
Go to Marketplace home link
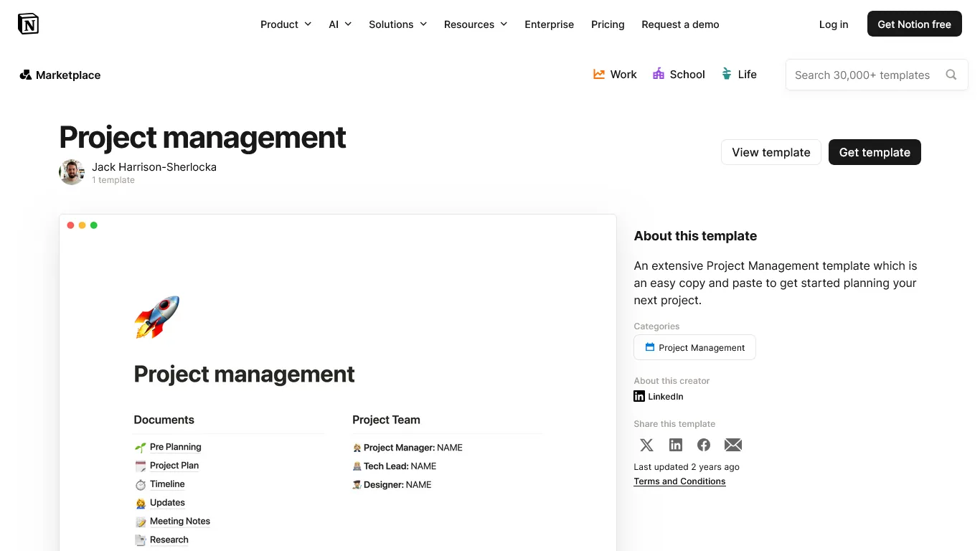(60, 75)
